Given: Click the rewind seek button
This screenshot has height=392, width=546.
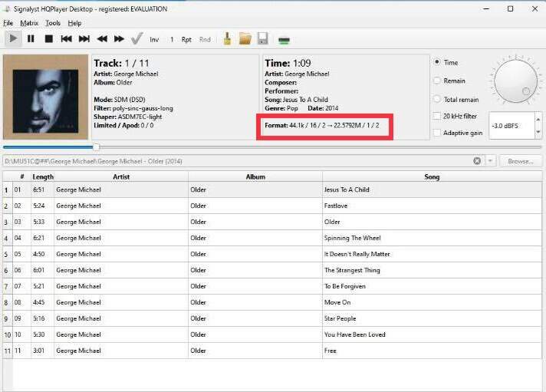Looking at the screenshot, I should point(102,39).
